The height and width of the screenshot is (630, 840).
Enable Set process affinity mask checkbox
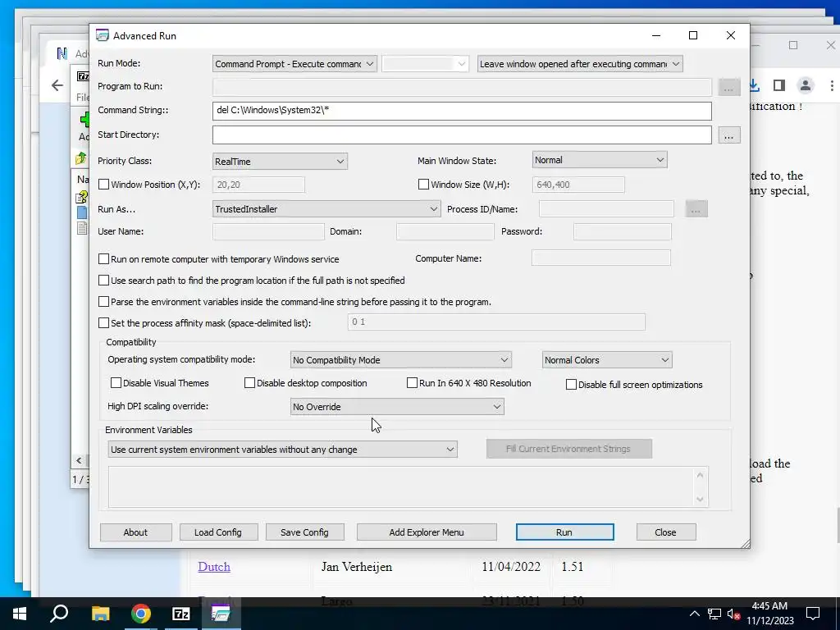coord(104,323)
